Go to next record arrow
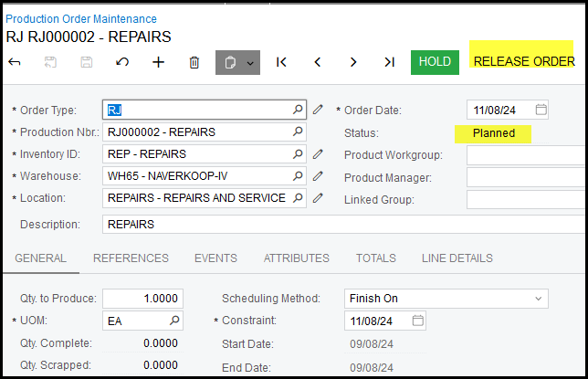The width and height of the screenshot is (588, 379). click(x=353, y=62)
